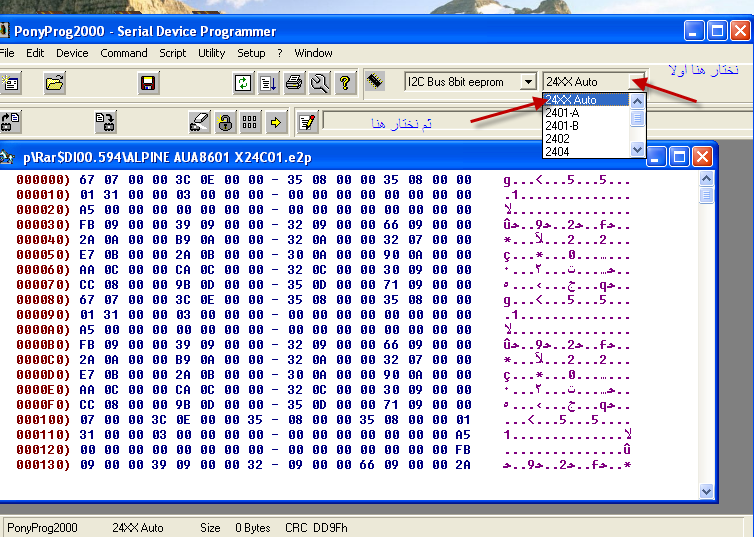Click the Read Device icon

11,122
